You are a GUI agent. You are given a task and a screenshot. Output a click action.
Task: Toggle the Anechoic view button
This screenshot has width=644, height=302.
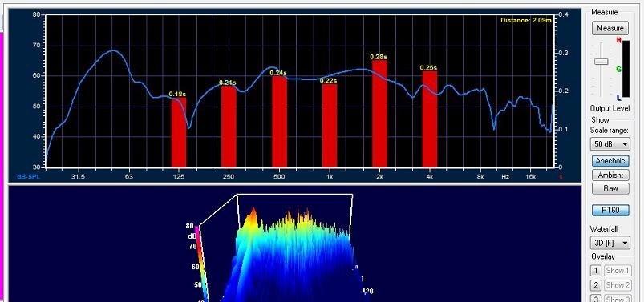pos(610,161)
